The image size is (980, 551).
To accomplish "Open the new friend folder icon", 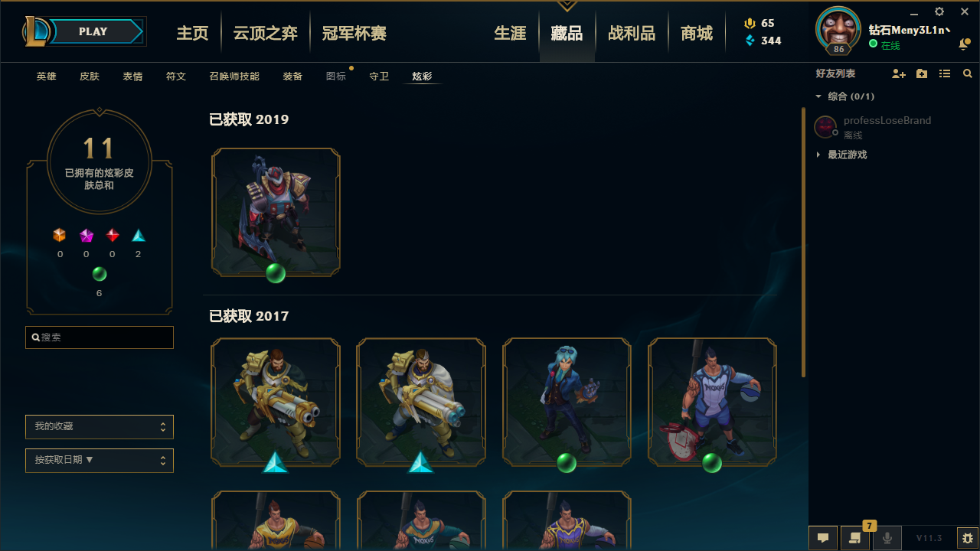I will 922,73.
